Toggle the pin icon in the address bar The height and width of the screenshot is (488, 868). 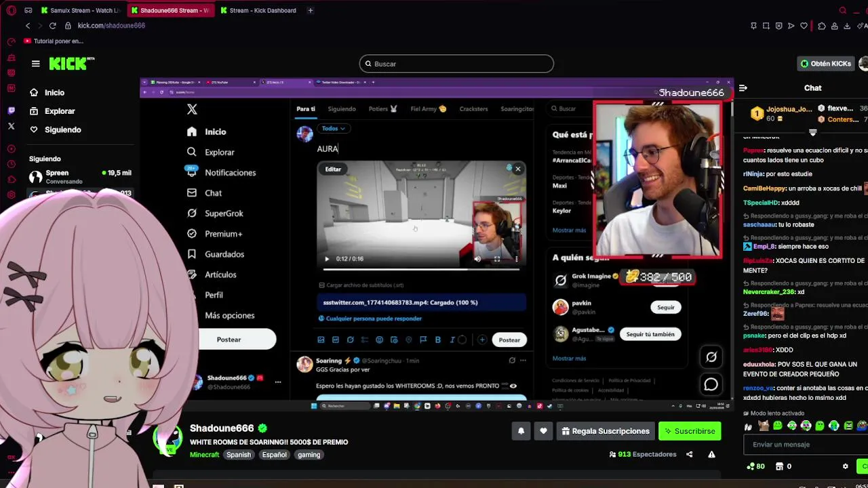[x=753, y=26]
